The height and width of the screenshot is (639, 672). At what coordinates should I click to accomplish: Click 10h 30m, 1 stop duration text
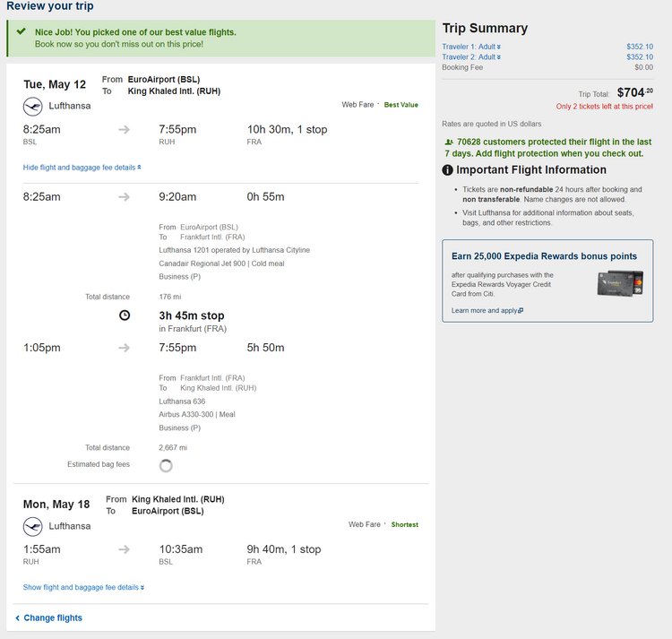[287, 129]
